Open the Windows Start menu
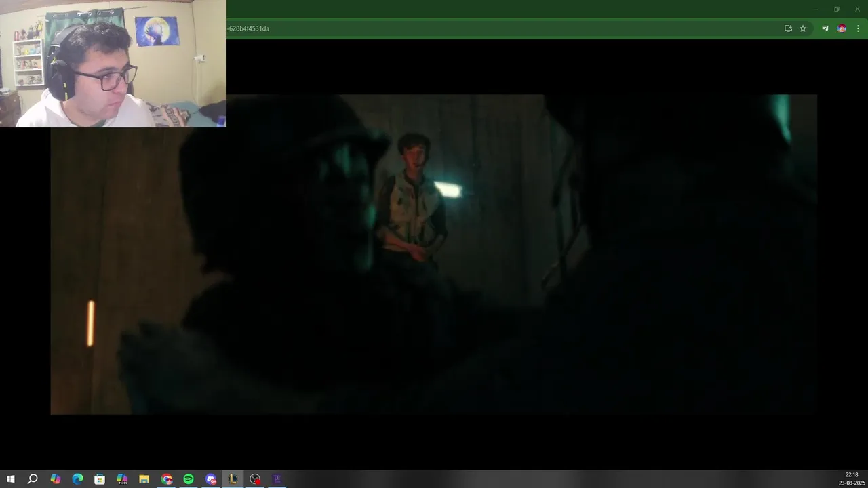The image size is (868, 488). tap(11, 479)
